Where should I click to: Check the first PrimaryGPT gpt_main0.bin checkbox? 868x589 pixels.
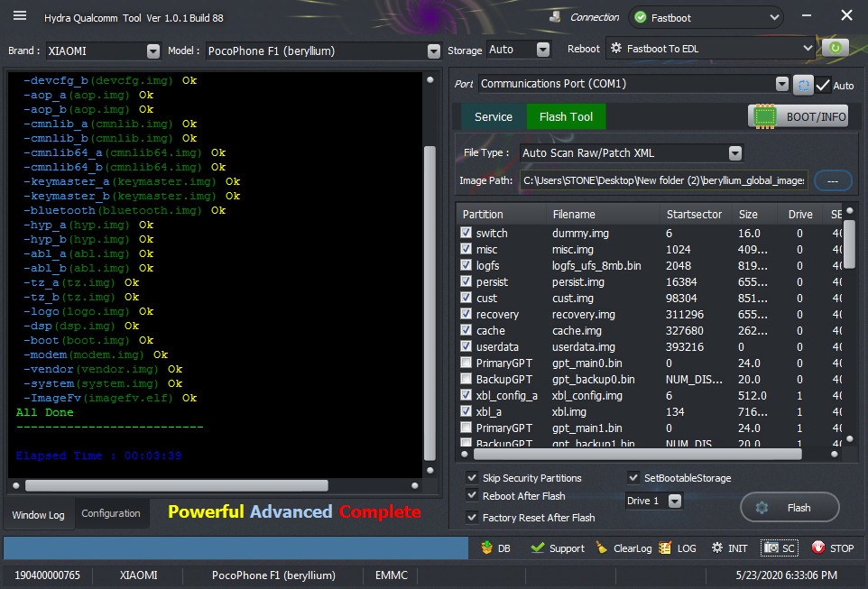466,363
